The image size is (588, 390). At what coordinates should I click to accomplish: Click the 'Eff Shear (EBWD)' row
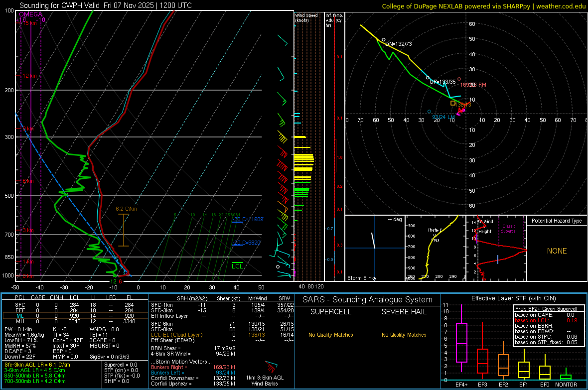coord(222,340)
